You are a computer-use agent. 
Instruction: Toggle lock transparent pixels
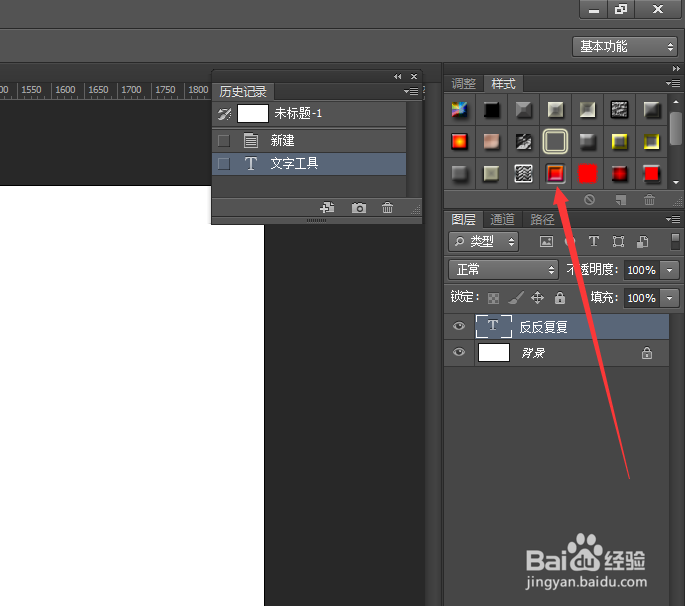[x=493, y=298]
